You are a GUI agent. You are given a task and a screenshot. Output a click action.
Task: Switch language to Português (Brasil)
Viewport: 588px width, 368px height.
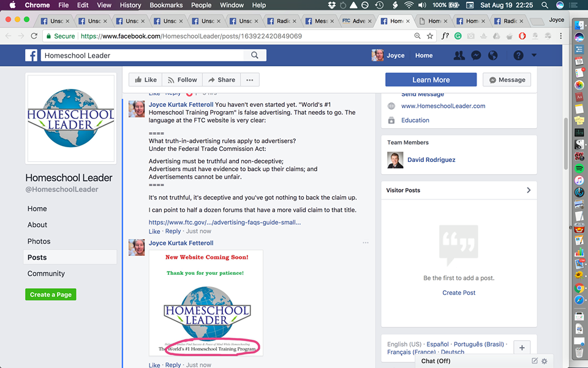479,344
